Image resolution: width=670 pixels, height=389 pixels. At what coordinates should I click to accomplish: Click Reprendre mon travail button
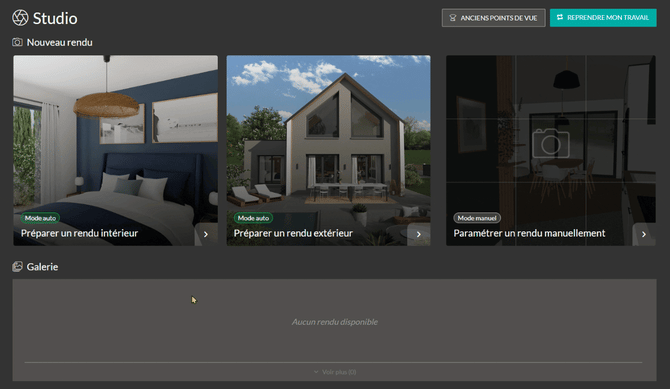pyautogui.click(x=603, y=18)
